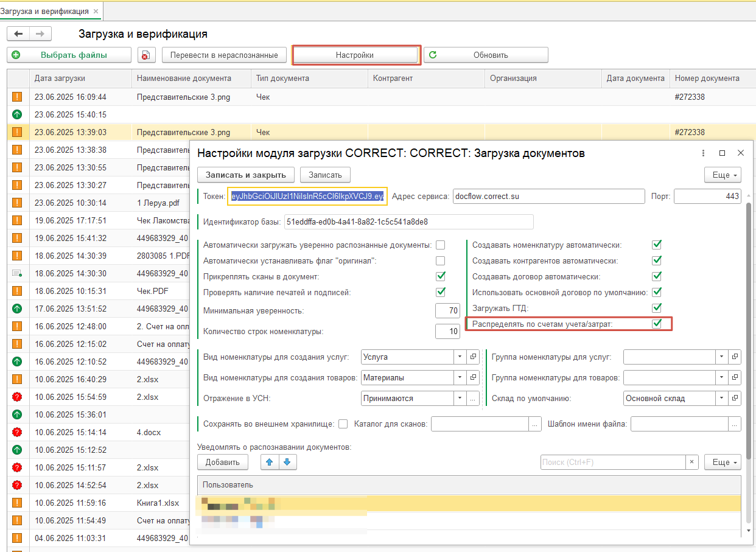
Task: Click green plus icon on Выбрать файлы
Action: pos(16,55)
